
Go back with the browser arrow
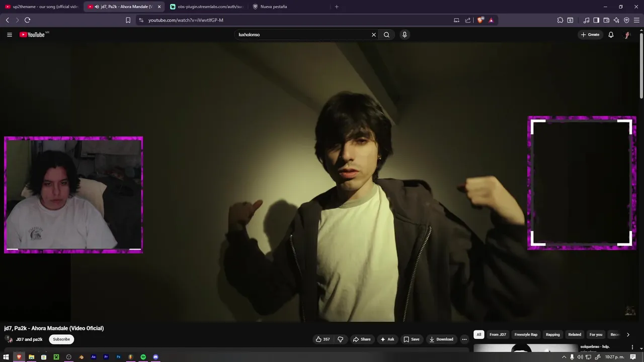pyautogui.click(x=7, y=20)
